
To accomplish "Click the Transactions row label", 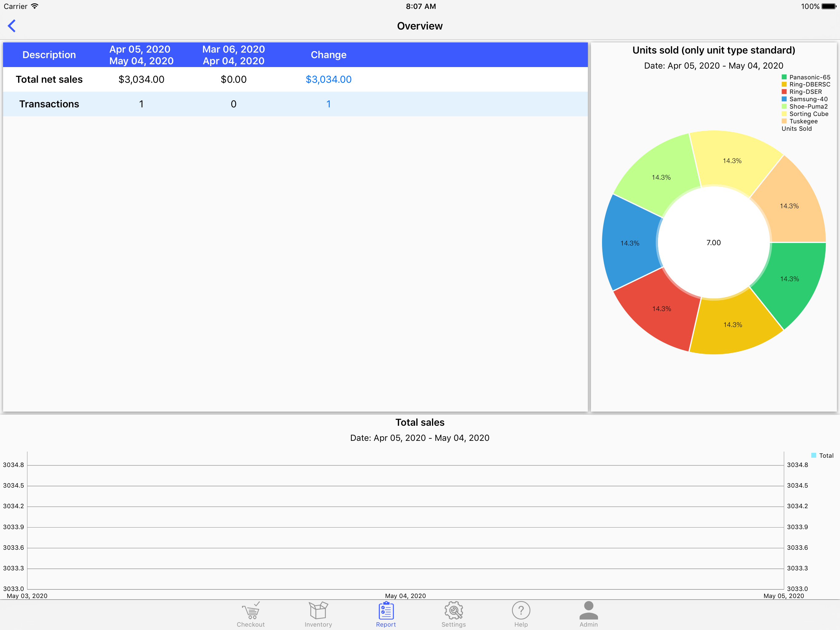I will pos(49,104).
